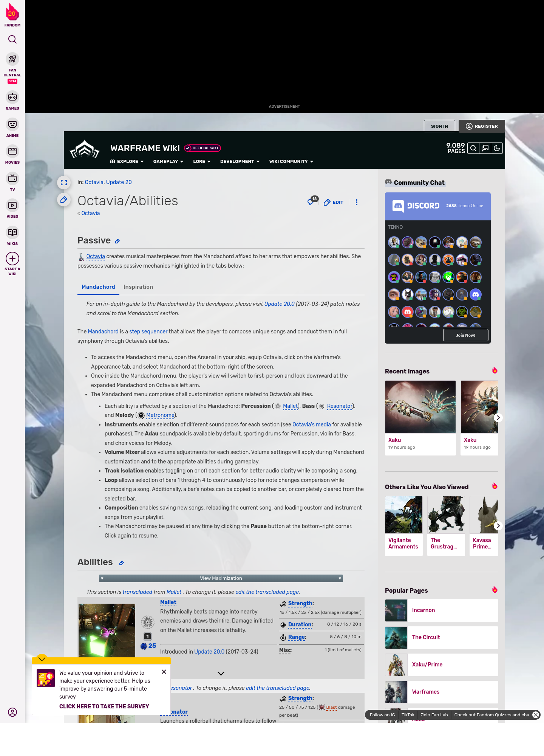Open the wiki Discuss icon in header
The width and height of the screenshot is (544, 756).
485,148
